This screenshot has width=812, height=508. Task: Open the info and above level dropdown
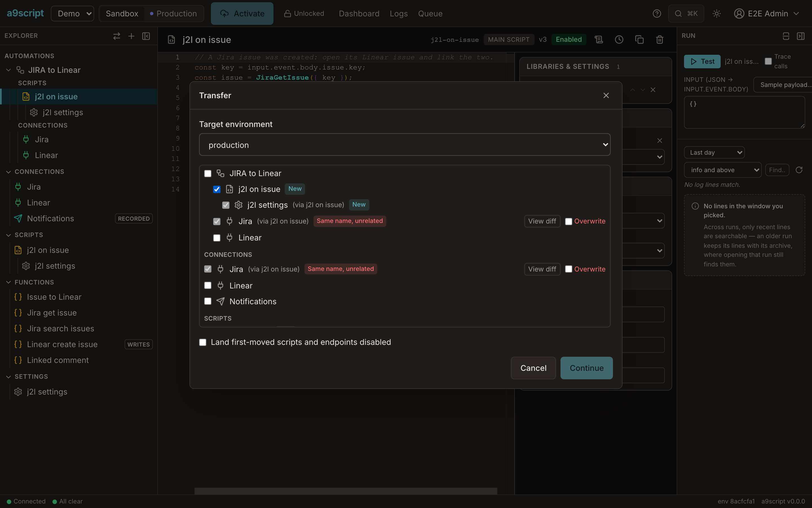tap(723, 170)
